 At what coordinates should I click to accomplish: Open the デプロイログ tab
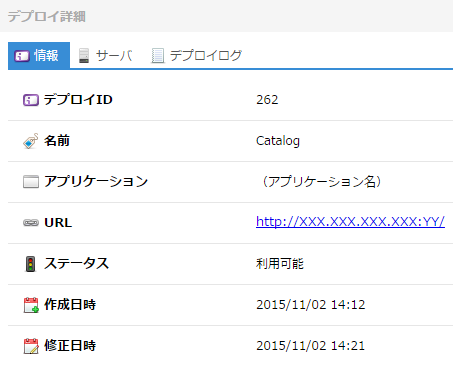(196, 55)
